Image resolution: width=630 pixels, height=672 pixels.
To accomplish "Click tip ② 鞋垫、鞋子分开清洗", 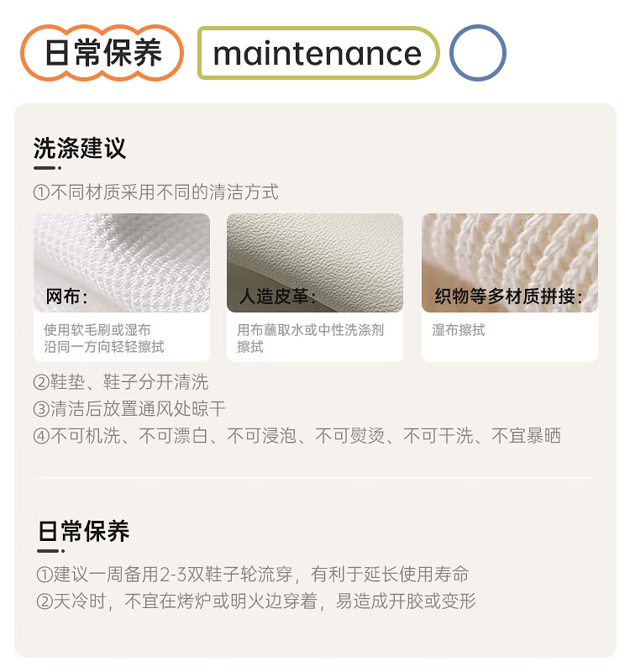I will pos(121,382).
